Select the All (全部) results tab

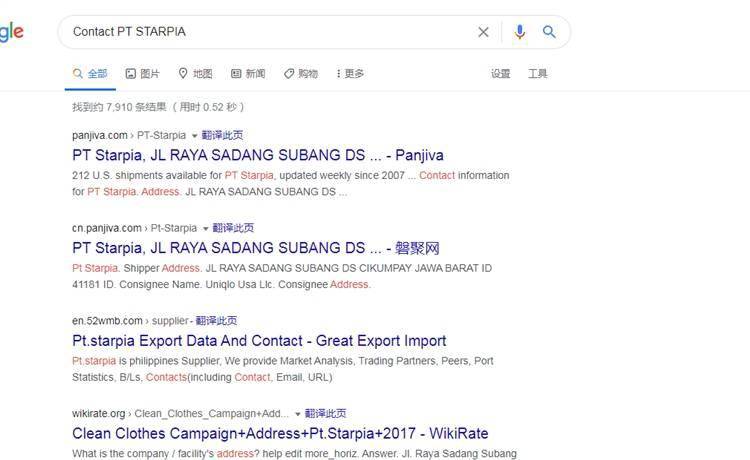tap(90, 74)
